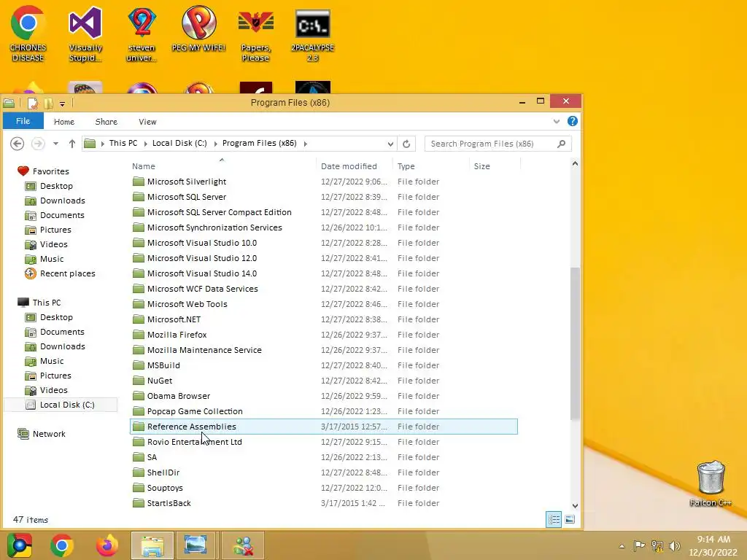This screenshot has height=560, width=747.
Task: Open 2PACALYPSE 2.3 desktop shortcut
Action: (312, 34)
